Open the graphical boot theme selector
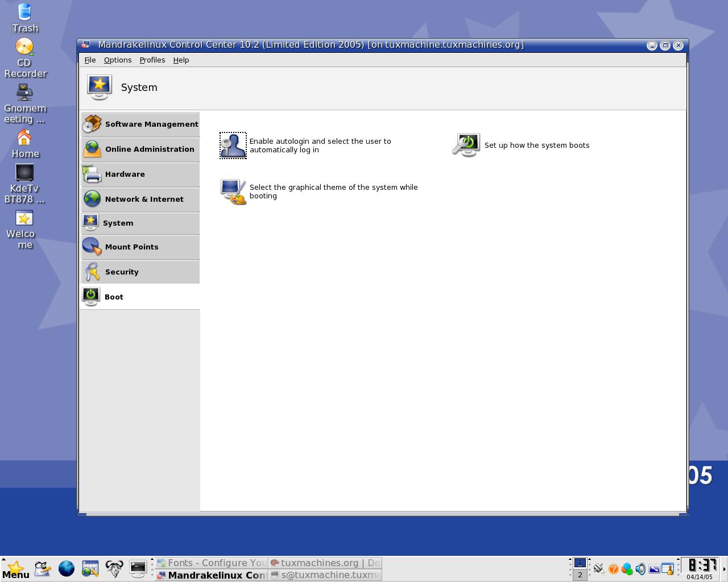728x582 pixels. tap(233, 192)
